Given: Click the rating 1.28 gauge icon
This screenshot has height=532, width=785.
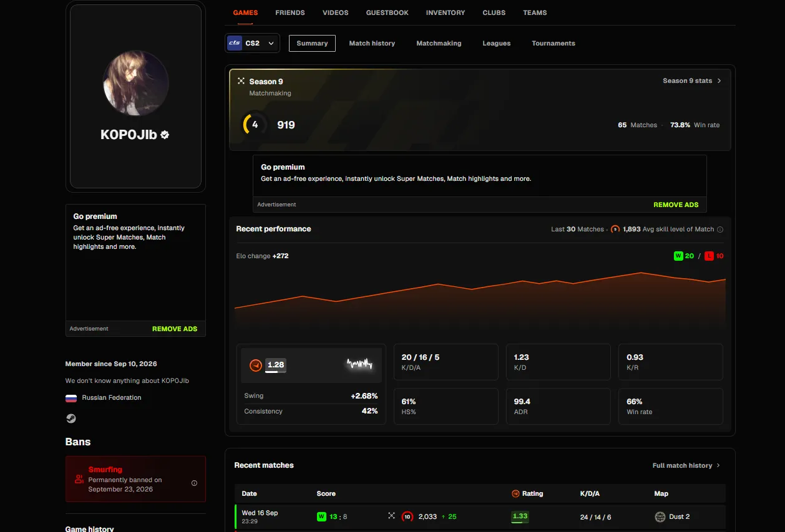Looking at the screenshot, I should (255, 365).
